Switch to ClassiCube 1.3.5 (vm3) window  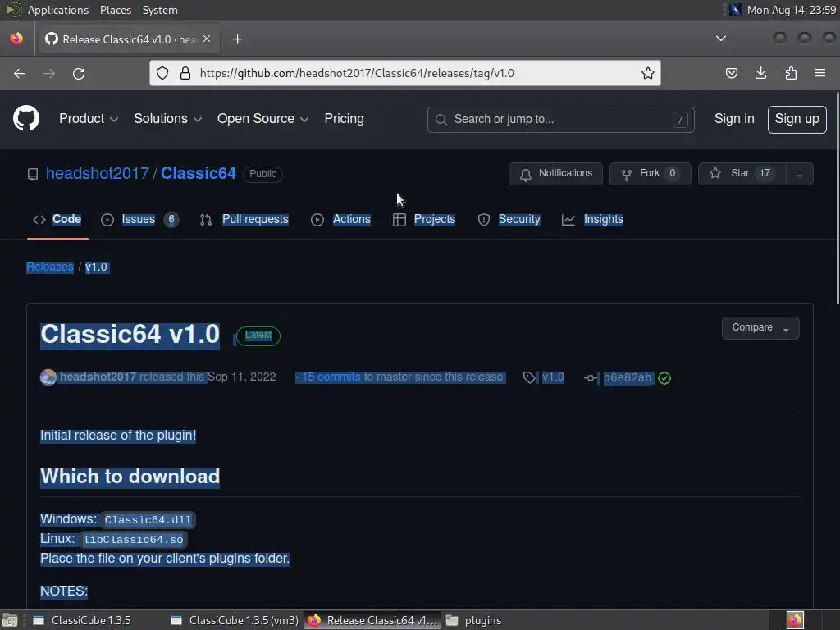[234, 620]
